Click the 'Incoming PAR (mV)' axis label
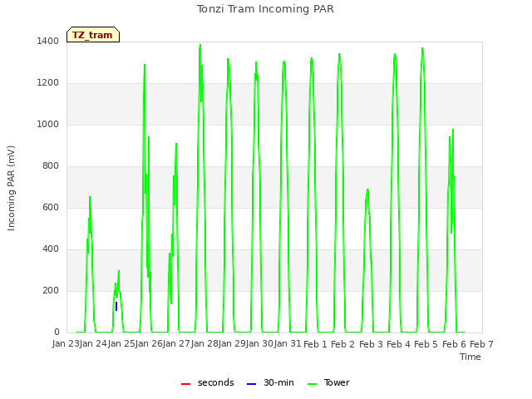Viewport: 532px width, 399px height. pos(11,188)
